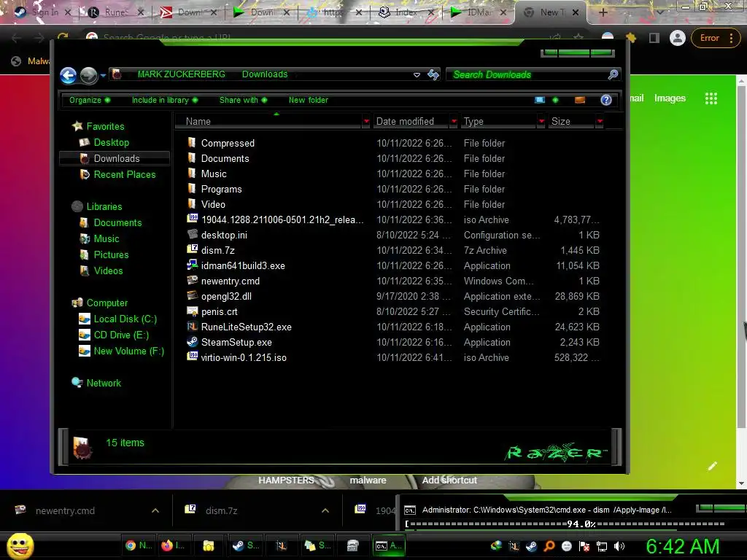This screenshot has height=560, width=747.
Task: Click the refresh icon beside address bar
Action: [x=433, y=74]
